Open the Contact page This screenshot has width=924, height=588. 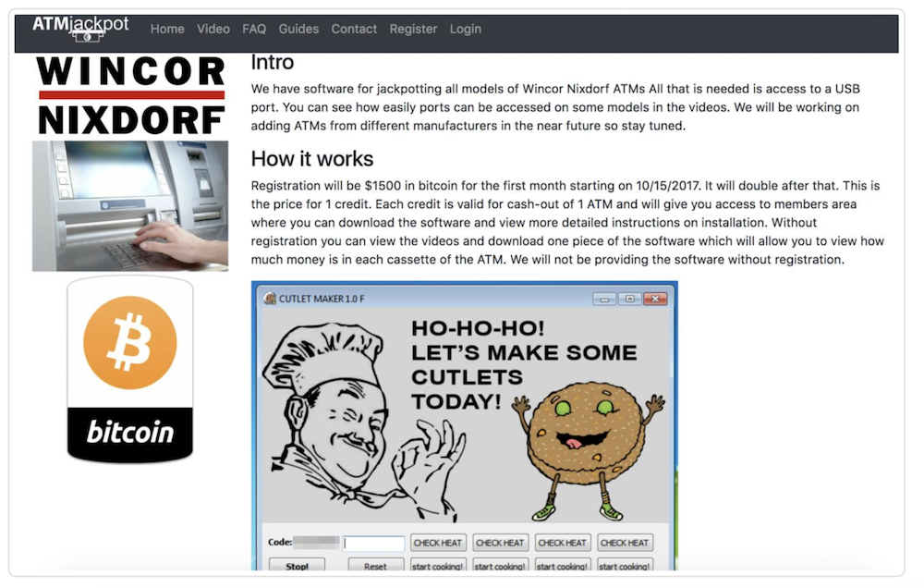354,29
